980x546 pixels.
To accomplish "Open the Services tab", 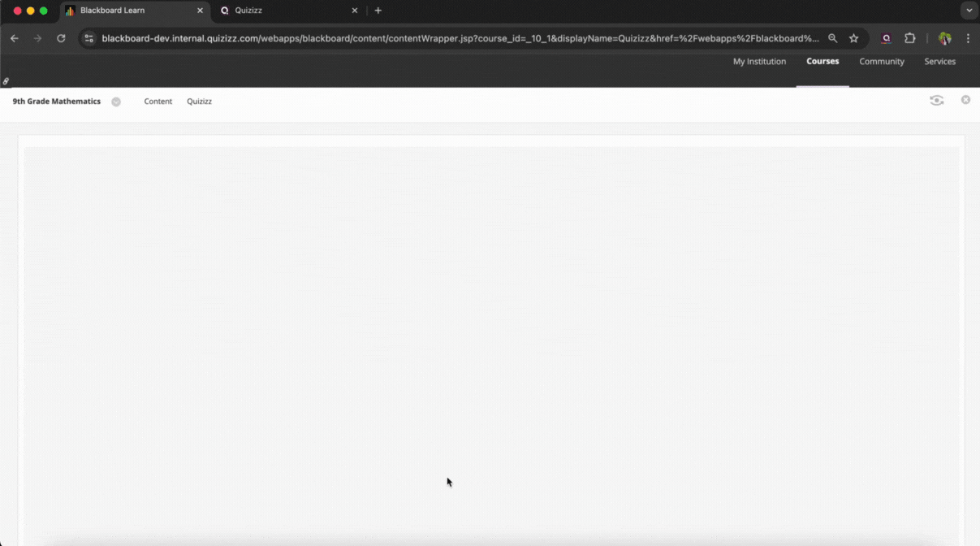I will click(x=940, y=62).
